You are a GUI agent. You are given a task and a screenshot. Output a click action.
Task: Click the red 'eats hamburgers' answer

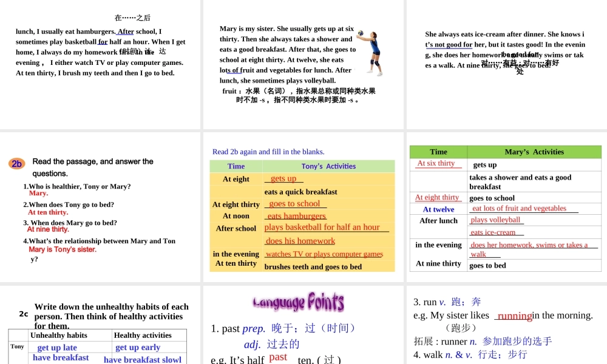click(297, 216)
